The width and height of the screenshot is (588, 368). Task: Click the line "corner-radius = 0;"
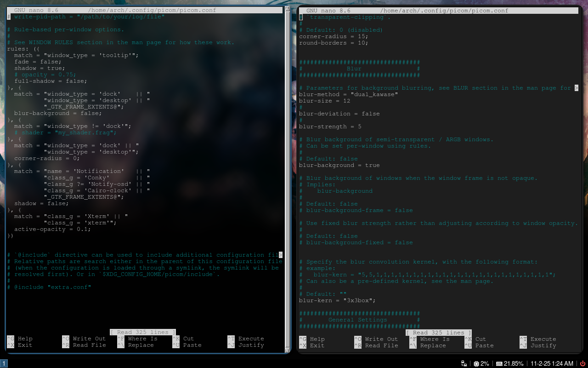tap(47, 158)
